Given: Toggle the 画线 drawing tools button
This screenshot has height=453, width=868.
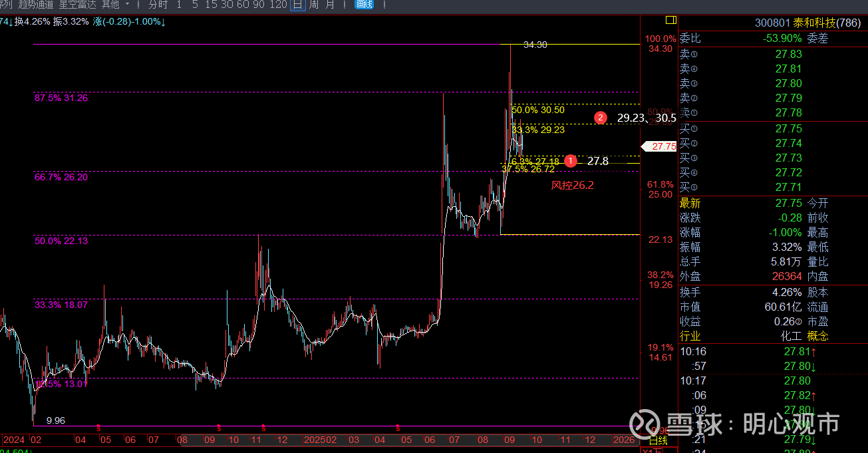Looking at the screenshot, I should [x=364, y=5].
